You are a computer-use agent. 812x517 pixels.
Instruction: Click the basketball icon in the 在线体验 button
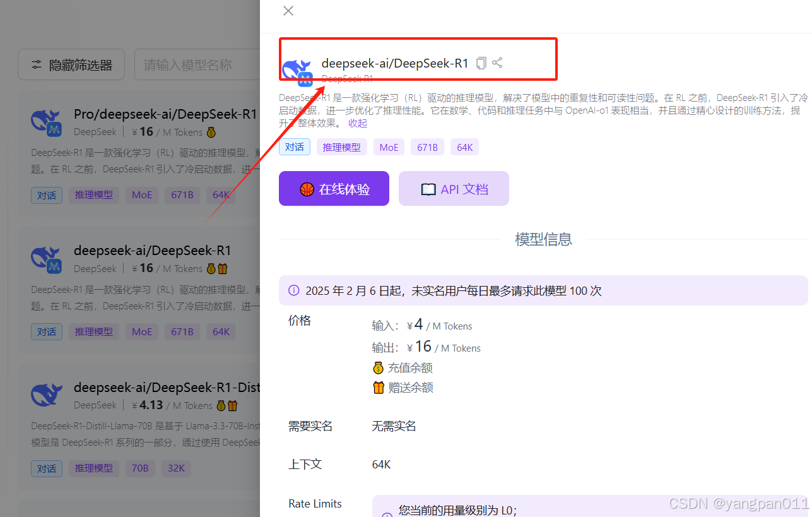click(x=307, y=189)
